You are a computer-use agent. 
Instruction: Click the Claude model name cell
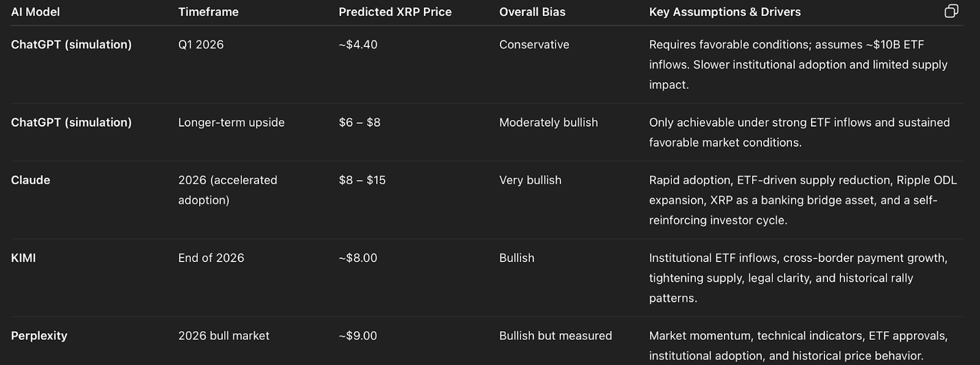pos(31,180)
